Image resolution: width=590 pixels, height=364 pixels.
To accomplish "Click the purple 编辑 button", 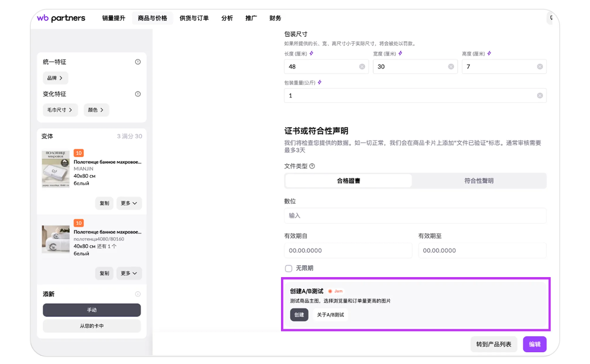I will 534,344.
